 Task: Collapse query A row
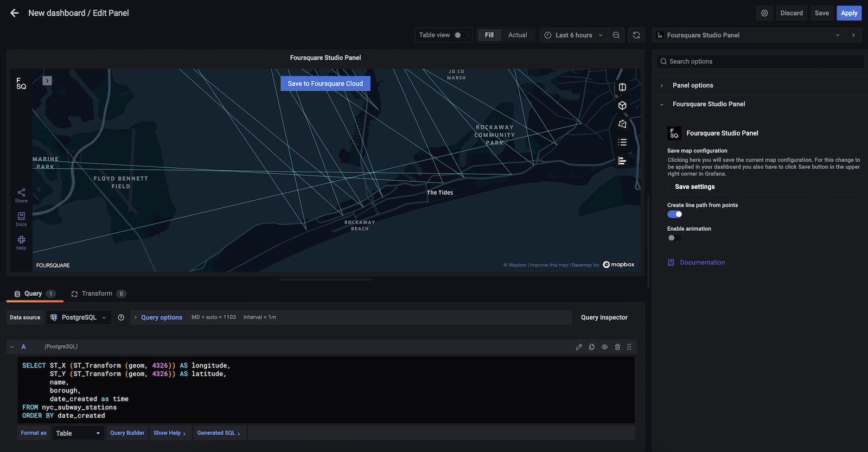pyautogui.click(x=12, y=347)
